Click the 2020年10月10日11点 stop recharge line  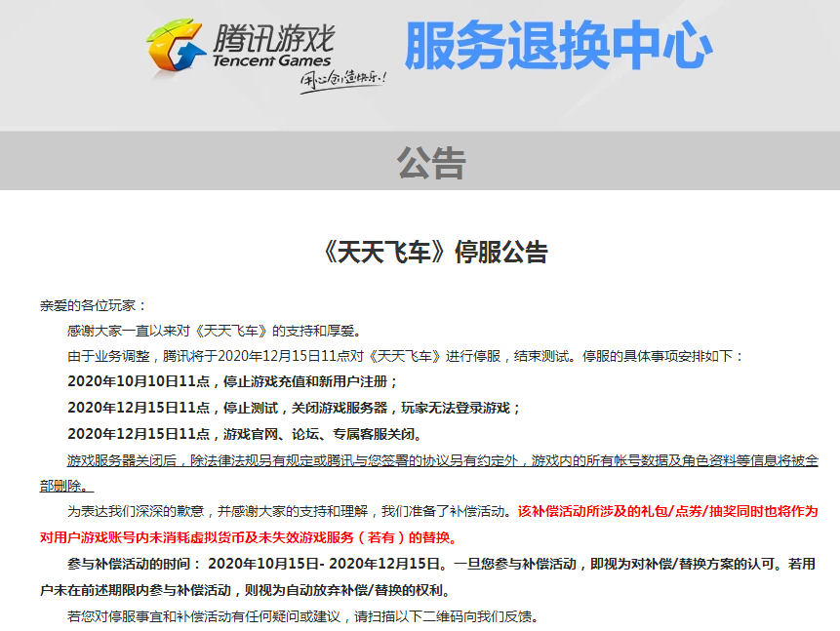(232, 382)
